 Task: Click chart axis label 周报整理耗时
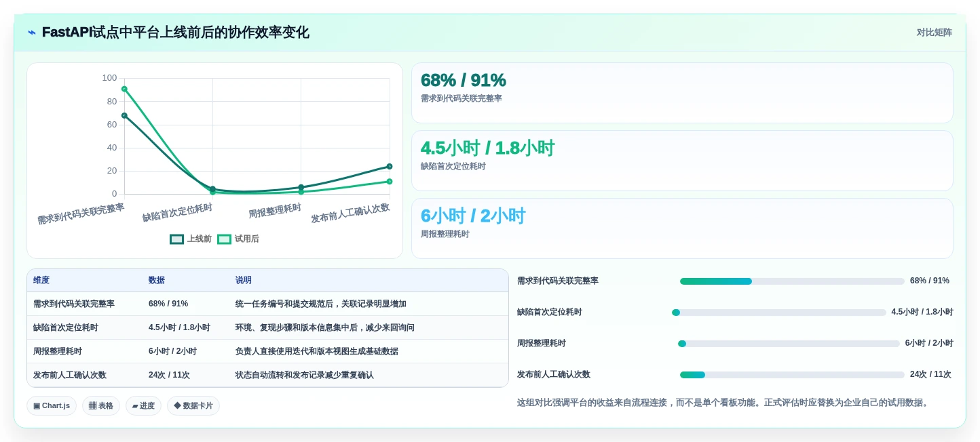pyautogui.click(x=275, y=210)
